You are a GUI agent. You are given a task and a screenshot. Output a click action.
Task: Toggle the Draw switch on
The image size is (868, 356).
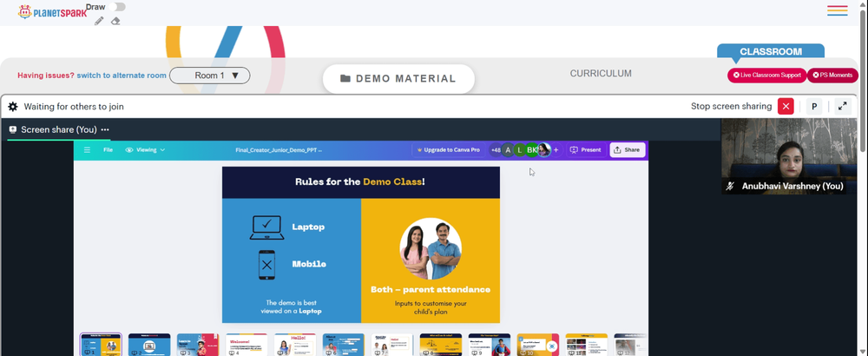click(x=117, y=7)
